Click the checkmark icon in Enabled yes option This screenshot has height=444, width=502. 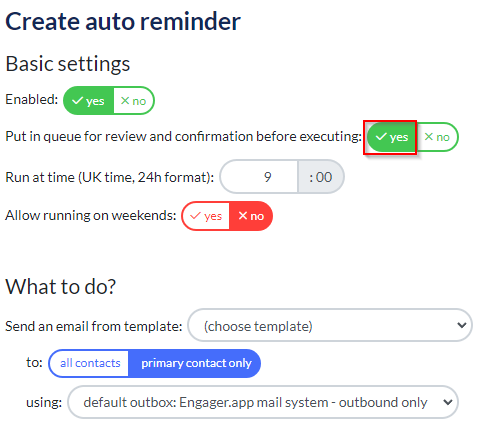click(77, 101)
